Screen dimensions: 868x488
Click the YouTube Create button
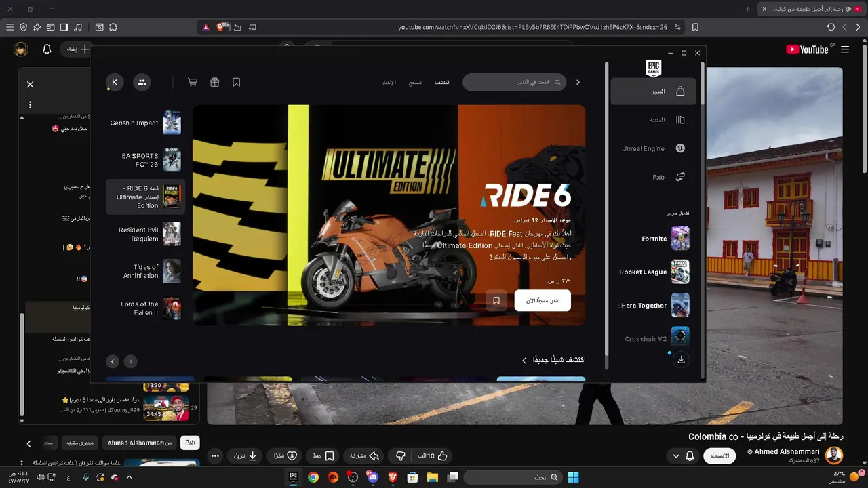click(x=75, y=49)
